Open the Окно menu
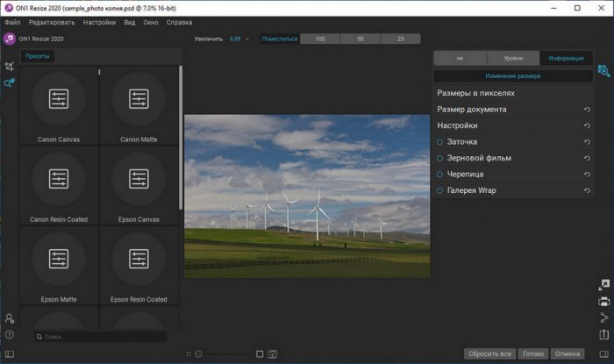This screenshot has width=614, height=364. coord(151,22)
